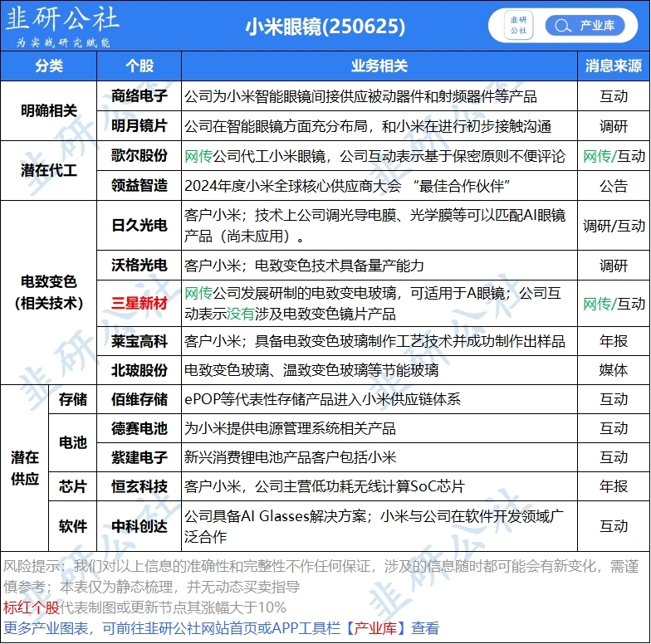Click the 个股 column header

[139, 66]
